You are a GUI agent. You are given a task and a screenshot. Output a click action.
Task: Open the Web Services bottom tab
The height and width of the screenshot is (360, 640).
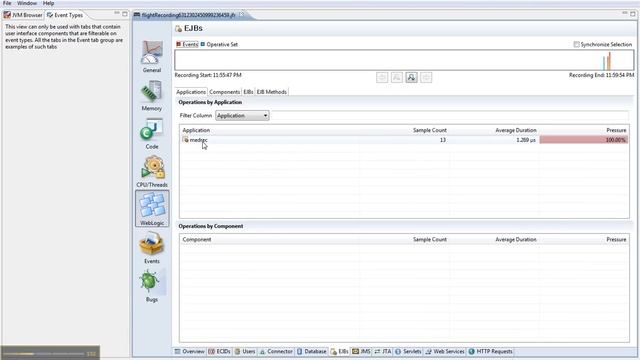[445, 351]
